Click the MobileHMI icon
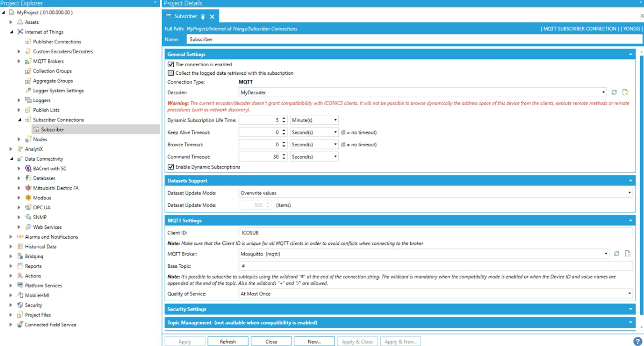 coord(20,295)
